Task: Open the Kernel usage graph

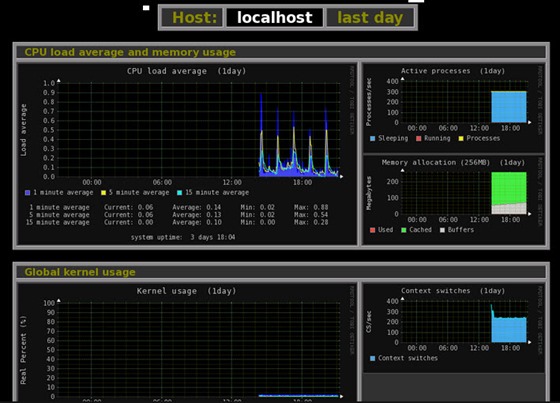Action: pos(186,343)
